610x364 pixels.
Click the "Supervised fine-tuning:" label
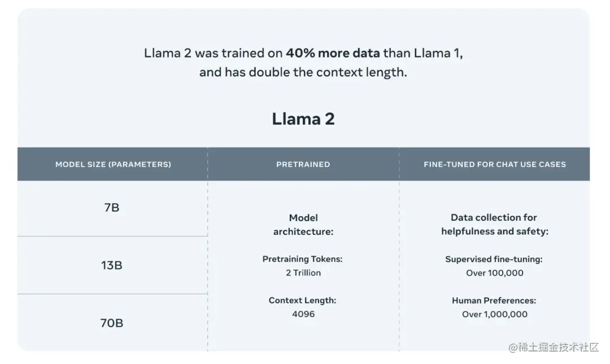point(494,259)
